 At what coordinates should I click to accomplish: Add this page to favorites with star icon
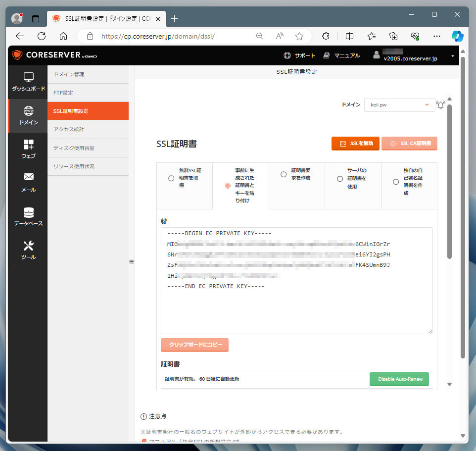299,36
